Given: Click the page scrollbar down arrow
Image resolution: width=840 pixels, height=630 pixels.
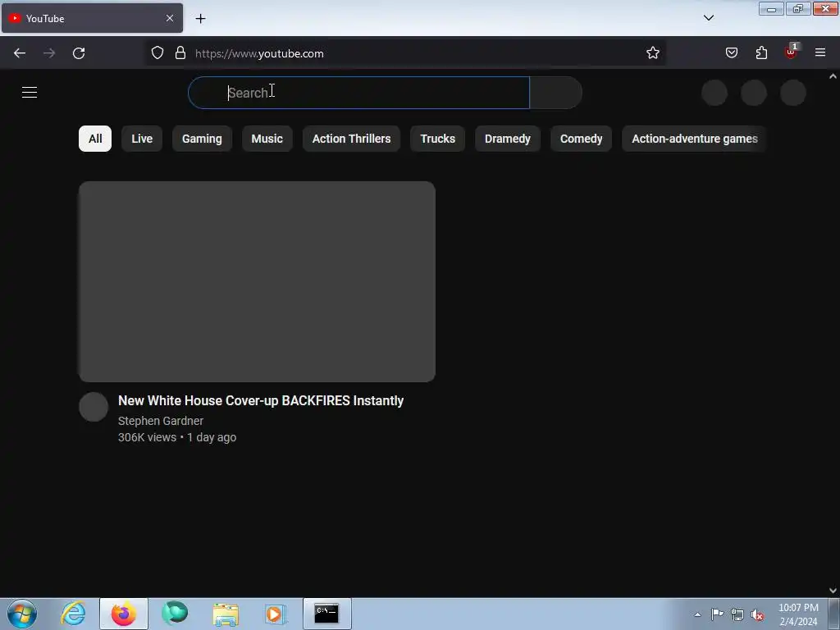Looking at the screenshot, I should pyautogui.click(x=833, y=591).
